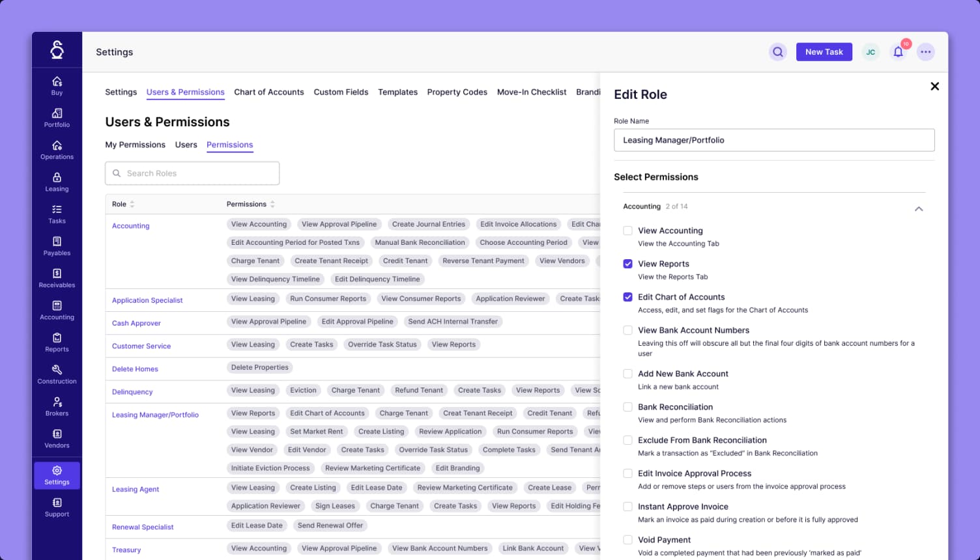
Task: Open the Reports sidebar icon
Action: point(57,343)
